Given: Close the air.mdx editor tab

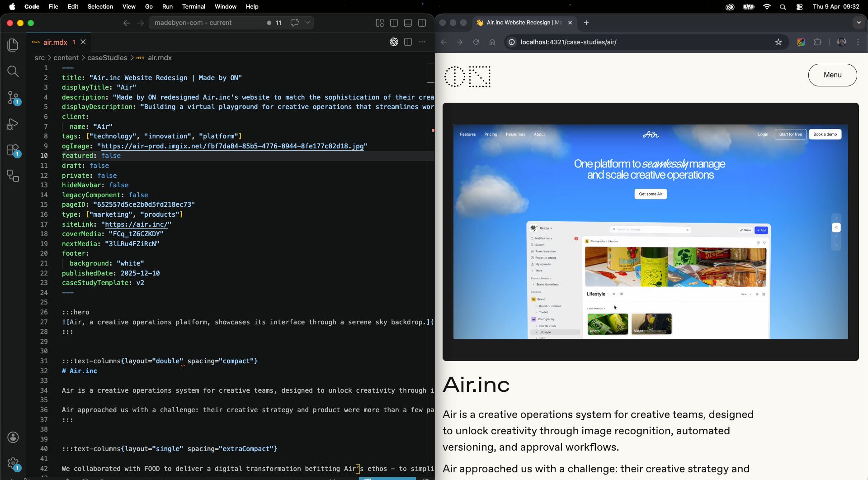Looking at the screenshot, I should 83,42.
